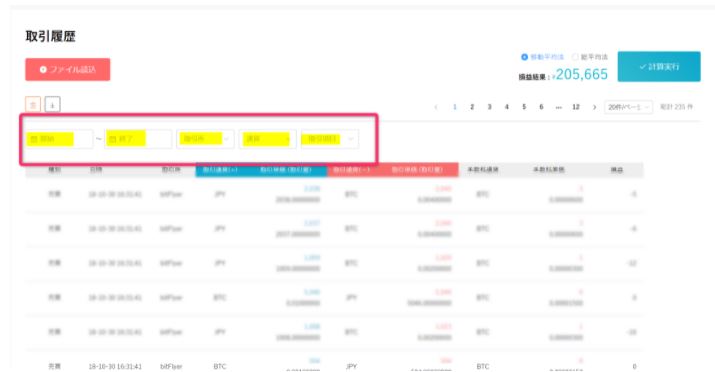
Task: Click the next page arrow in pagination
Action: [x=594, y=107]
